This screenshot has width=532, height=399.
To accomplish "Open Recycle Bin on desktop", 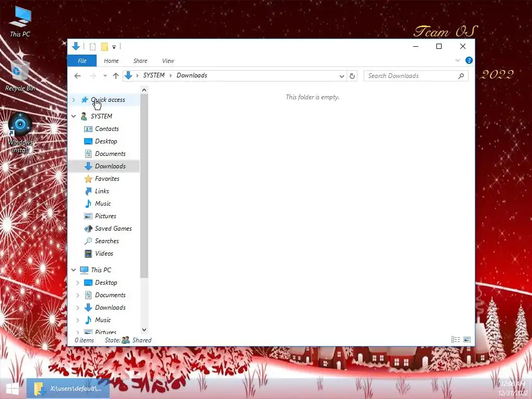I will click(x=20, y=76).
